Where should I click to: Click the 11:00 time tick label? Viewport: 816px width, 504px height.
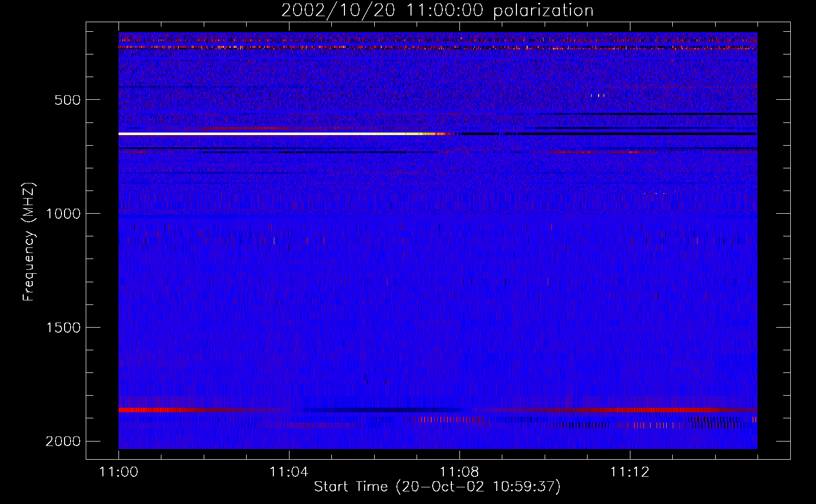click(119, 472)
